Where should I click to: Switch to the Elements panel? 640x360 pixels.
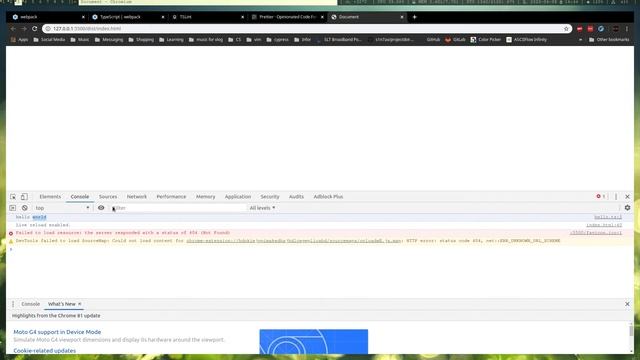50,197
